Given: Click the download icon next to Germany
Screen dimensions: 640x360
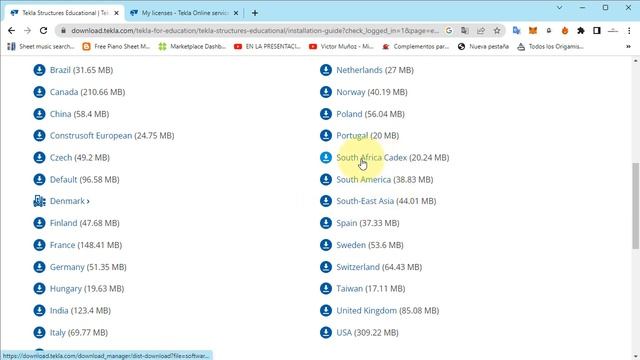Looking at the screenshot, I should [x=39, y=267].
